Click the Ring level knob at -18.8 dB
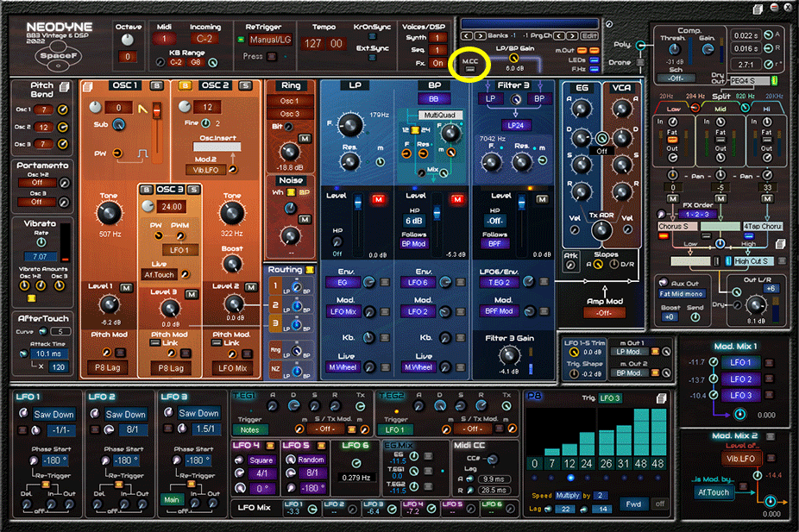 point(289,152)
